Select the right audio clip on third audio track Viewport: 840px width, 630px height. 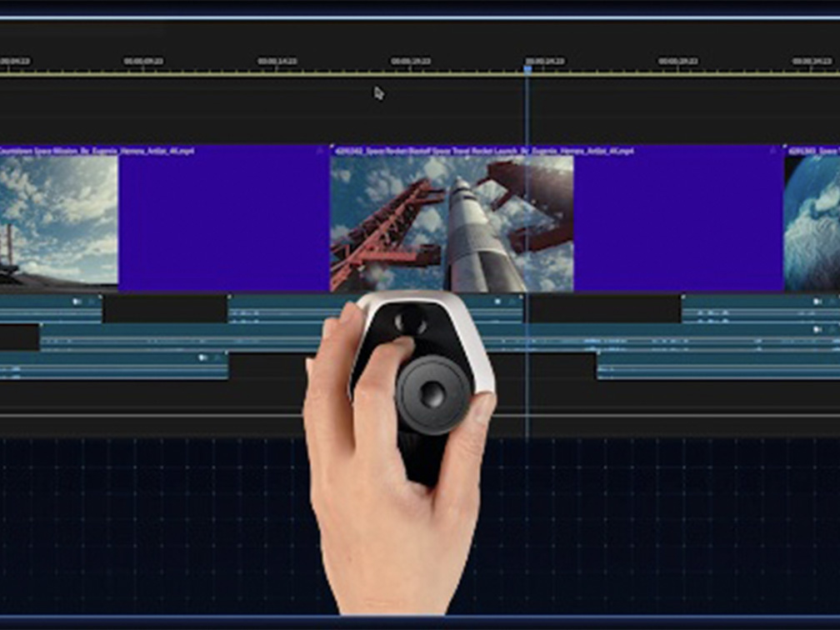(718, 366)
